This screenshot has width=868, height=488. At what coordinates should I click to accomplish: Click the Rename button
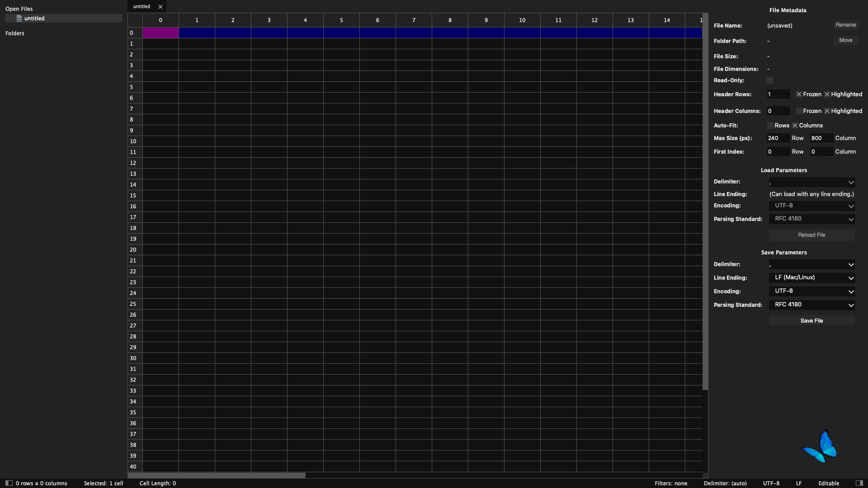point(845,25)
